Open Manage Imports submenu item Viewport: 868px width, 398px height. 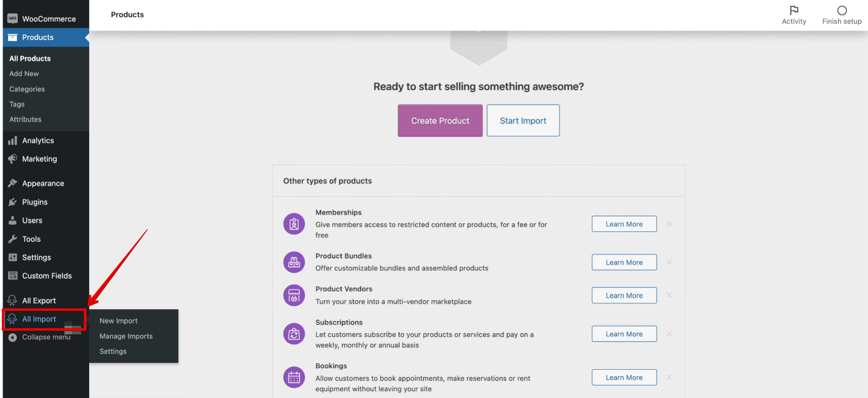126,336
